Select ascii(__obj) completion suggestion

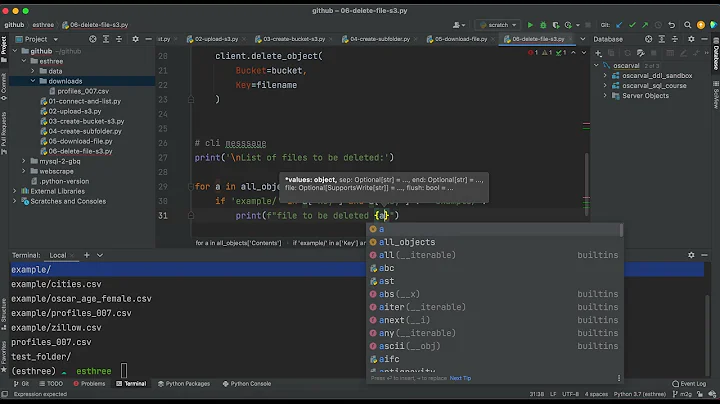click(494, 346)
